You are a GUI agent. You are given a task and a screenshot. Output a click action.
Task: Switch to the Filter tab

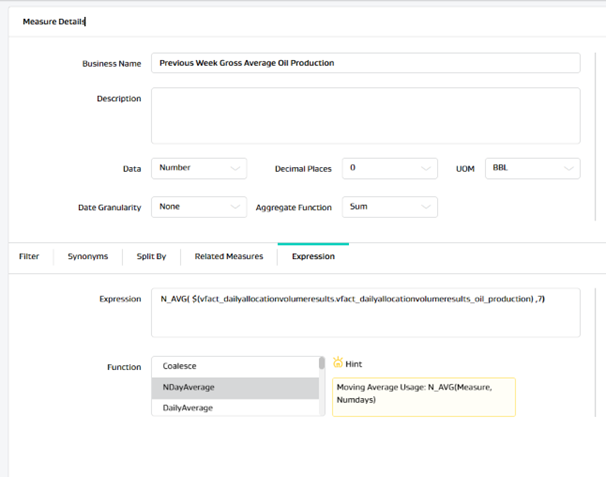click(x=29, y=256)
